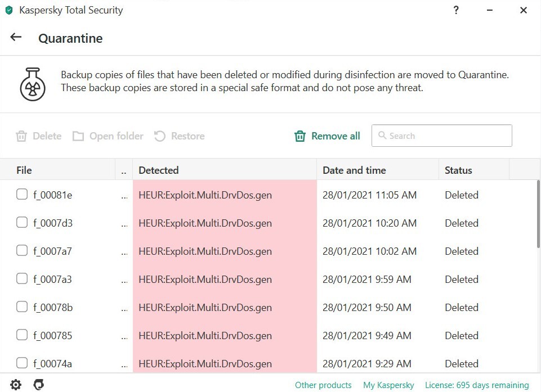Minimize the Kaspersky window
Screen dimensions: 541x392
[490, 10]
